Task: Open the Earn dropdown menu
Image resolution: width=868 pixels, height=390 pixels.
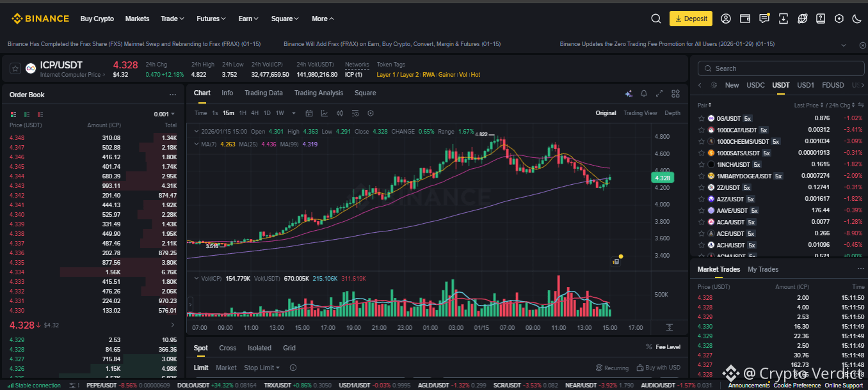Action: coord(248,19)
